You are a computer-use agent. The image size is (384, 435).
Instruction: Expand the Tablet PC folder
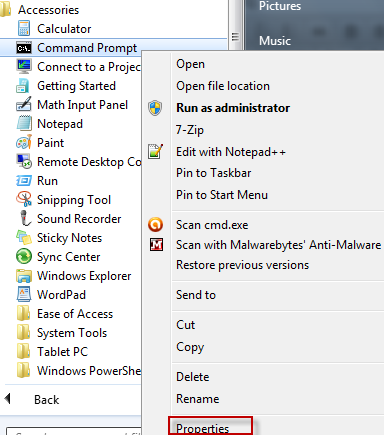(62, 352)
